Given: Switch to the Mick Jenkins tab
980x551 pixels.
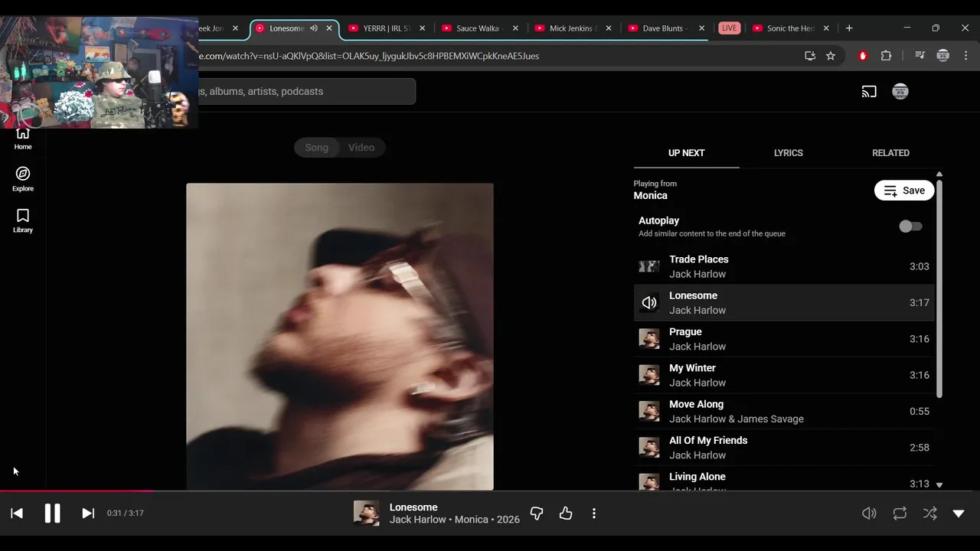Looking at the screenshot, I should (573, 28).
